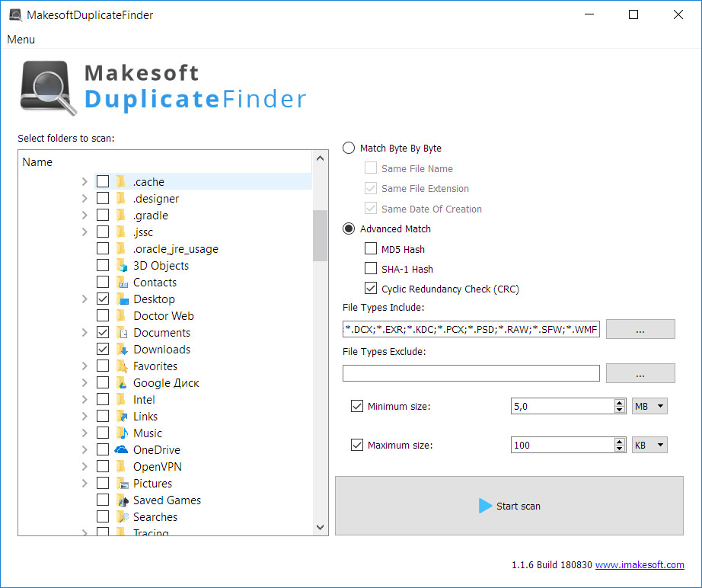Click the folder list scroll up arrow
The image size is (702, 588).
[320, 158]
